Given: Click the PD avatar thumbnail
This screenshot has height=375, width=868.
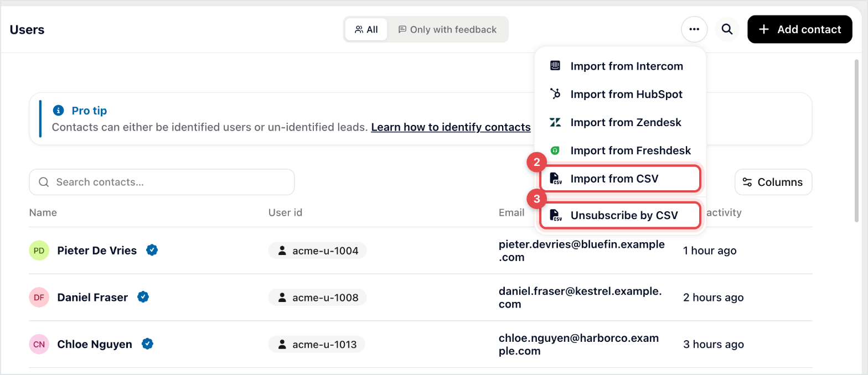Looking at the screenshot, I should pyautogui.click(x=39, y=251).
